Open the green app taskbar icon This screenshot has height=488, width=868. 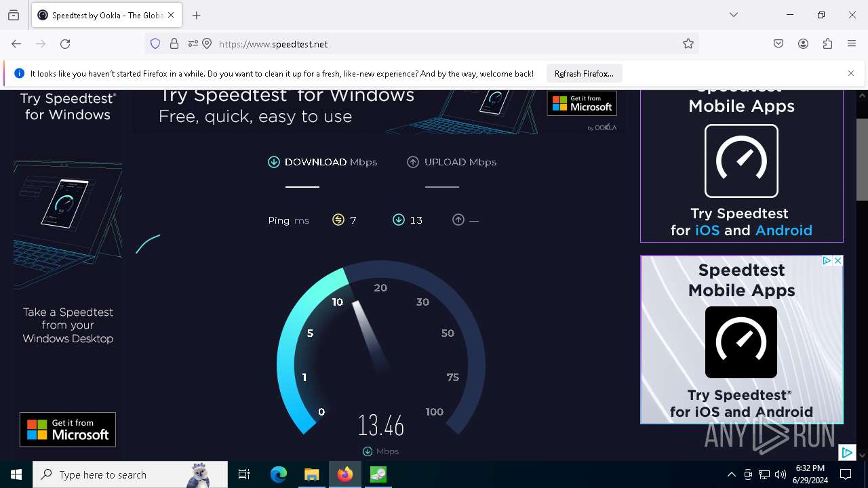tap(378, 475)
